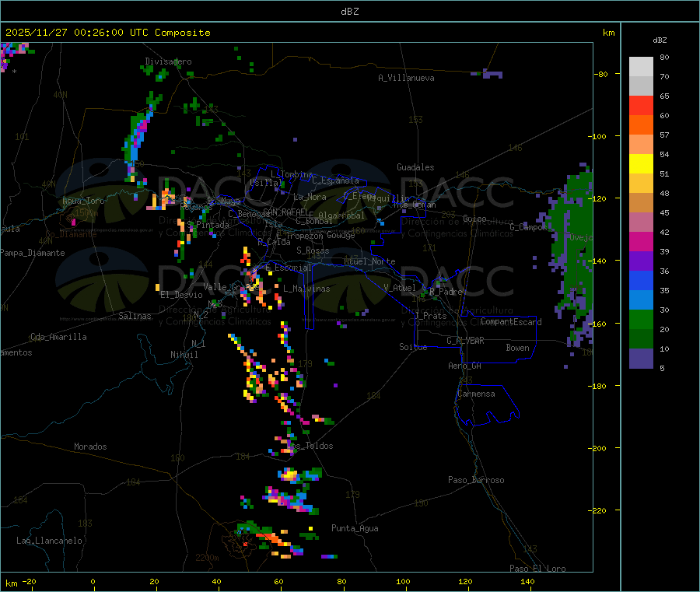
Task: Click the La_Nora map label
Action: coord(310,197)
